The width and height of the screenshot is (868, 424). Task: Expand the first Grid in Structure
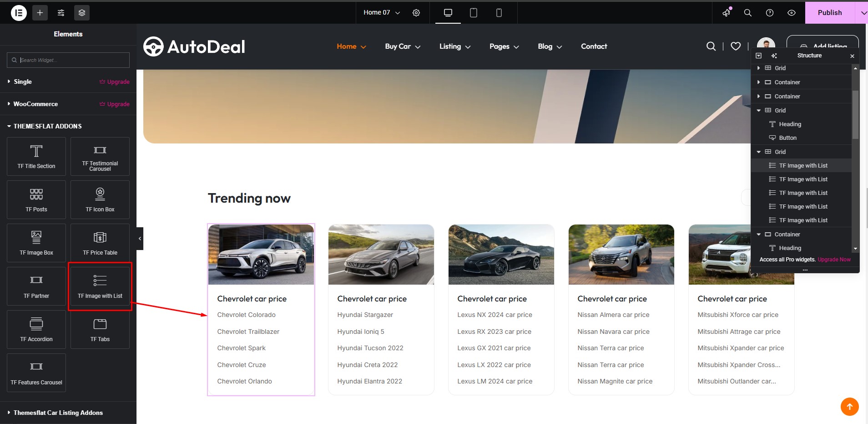(x=758, y=68)
